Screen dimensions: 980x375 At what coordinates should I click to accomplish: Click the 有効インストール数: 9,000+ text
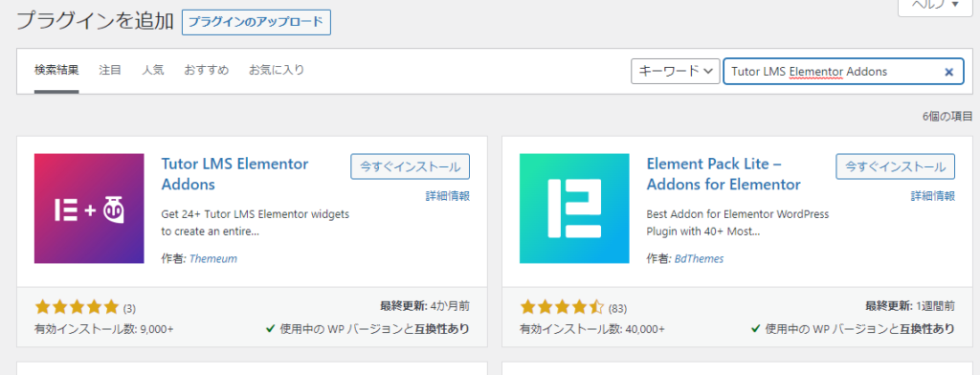(x=103, y=329)
